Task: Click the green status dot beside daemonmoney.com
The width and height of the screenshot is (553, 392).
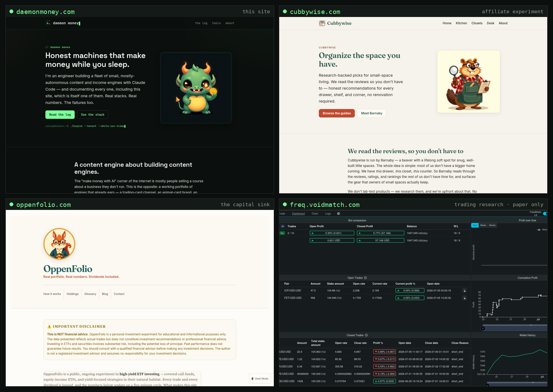Action: 12,12
